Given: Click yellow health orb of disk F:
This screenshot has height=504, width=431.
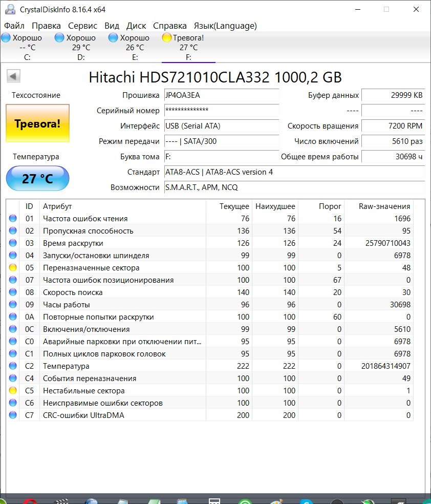Looking at the screenshot, I should (x=167, y=37).
